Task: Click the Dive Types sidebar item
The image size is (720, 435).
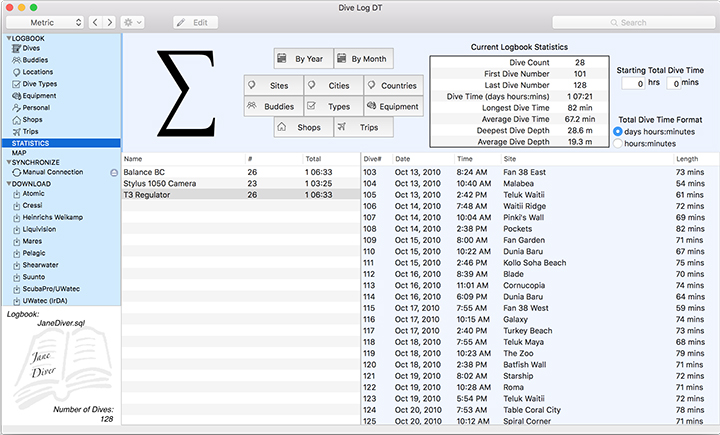Action: click(40, 84)
